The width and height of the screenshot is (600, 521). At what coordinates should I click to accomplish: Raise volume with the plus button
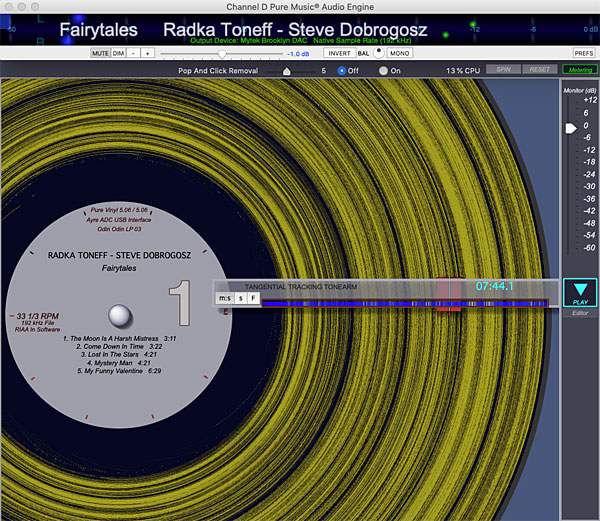pyautogui.click(x=148, y=53)
